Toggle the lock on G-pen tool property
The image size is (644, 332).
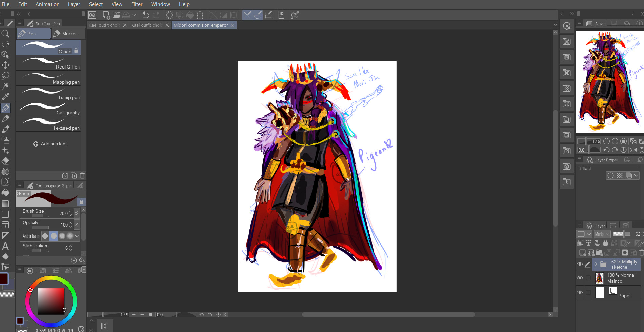[81, 202]
